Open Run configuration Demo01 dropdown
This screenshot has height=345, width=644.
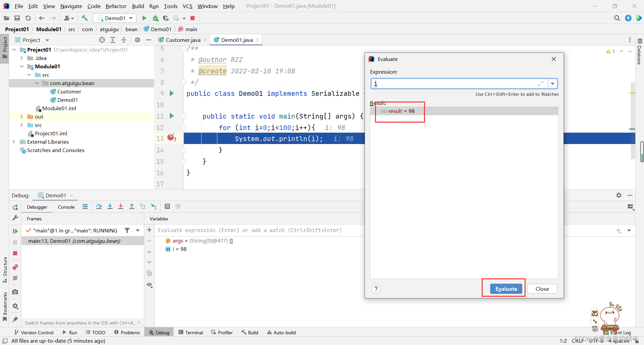coord(115,18)
